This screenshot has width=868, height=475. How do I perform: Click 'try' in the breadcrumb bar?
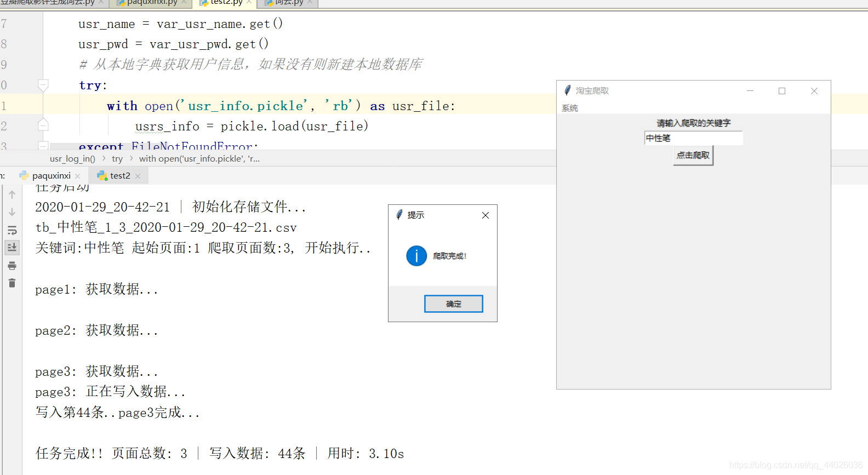pyautogui.click(x=117, y=159)
